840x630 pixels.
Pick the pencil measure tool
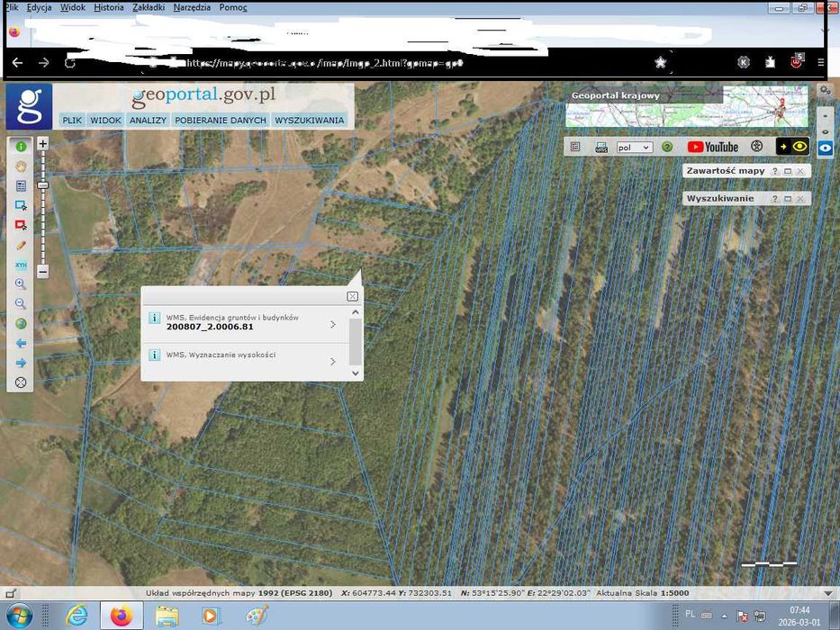click(21, 245)
